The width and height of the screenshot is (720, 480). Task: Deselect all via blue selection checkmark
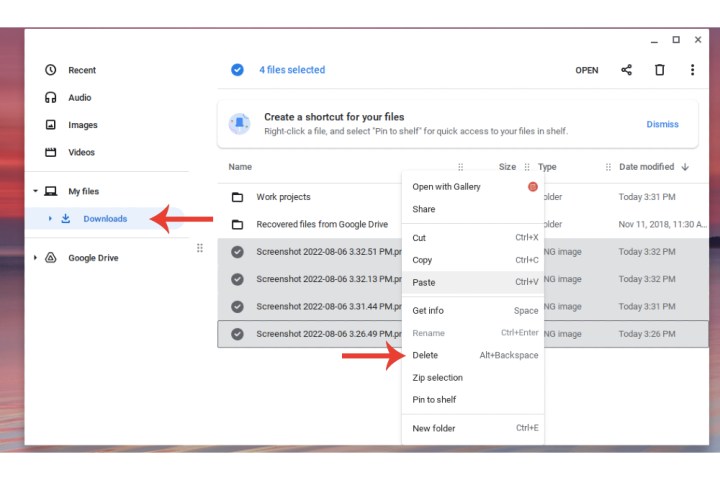pos(237,70)
